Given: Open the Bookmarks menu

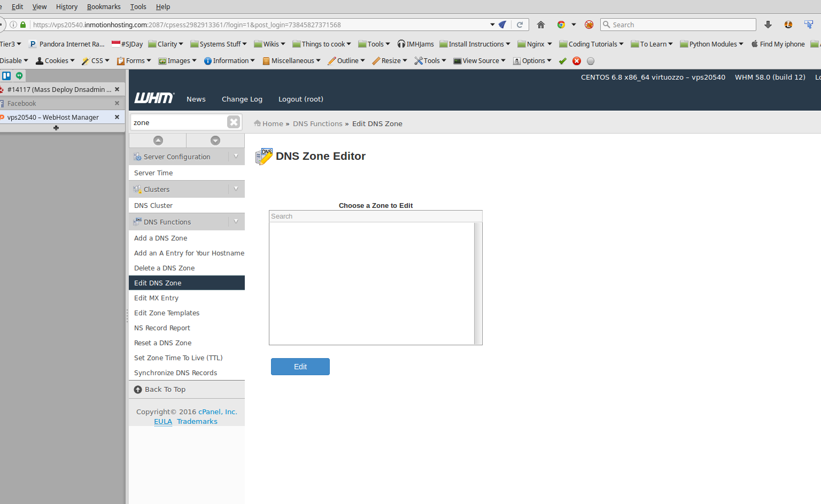Looking at the screenshot, I should (x=104, y=7).
